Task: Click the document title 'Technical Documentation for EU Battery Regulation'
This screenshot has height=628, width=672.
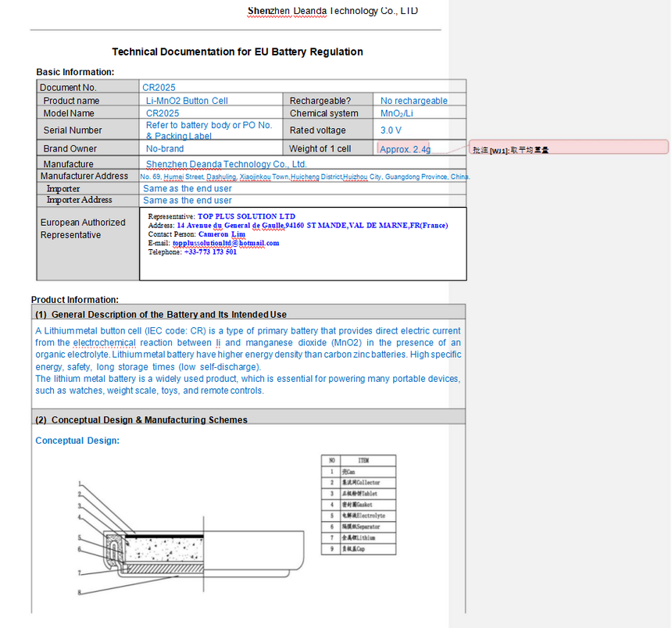Action: click(x=238, y=52)
